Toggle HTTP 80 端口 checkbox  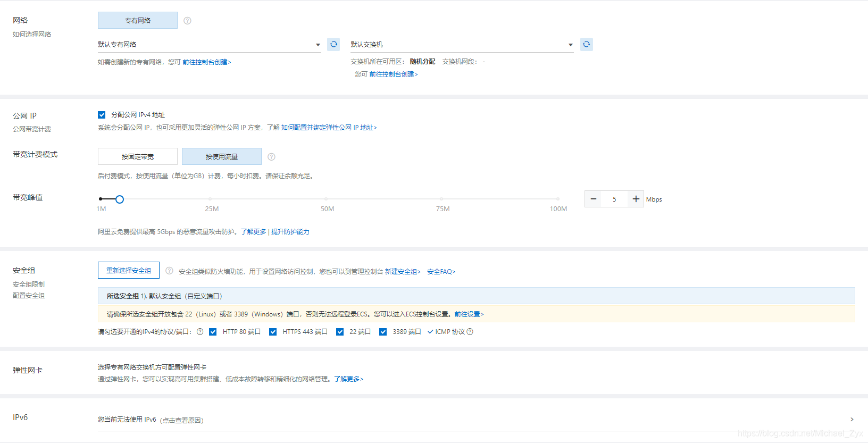tap(213, 332)
